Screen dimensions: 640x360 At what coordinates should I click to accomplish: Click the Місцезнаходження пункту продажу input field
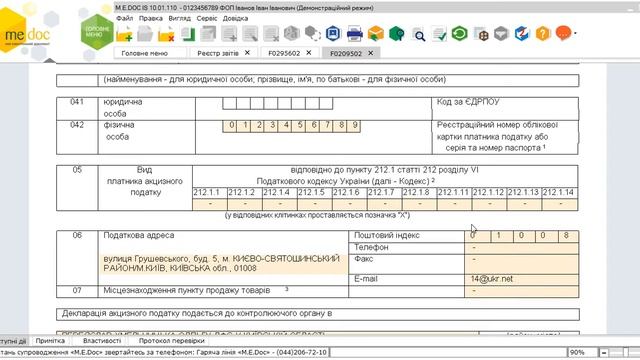tap(522, 291)
